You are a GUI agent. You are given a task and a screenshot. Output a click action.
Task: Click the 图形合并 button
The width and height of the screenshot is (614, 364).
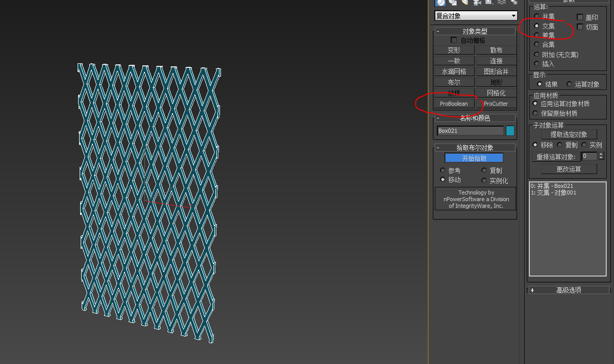click(x=496, y=71)
